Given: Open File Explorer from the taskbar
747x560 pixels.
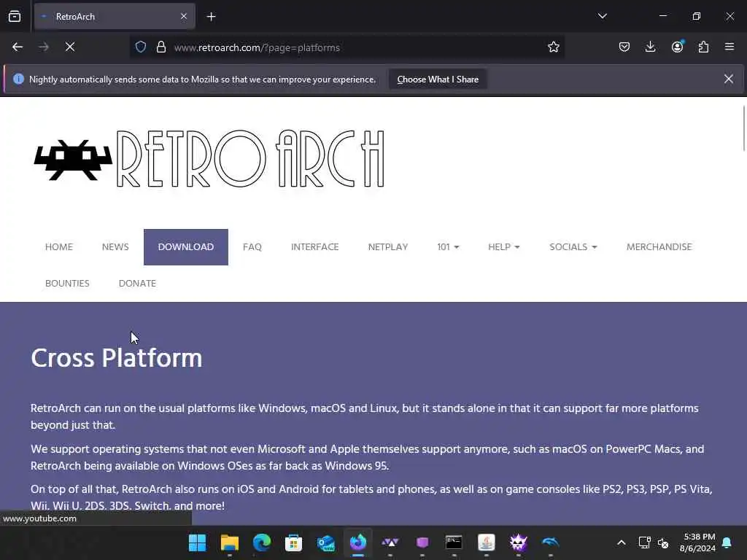Looking at the screenshot, I should 230,542.
